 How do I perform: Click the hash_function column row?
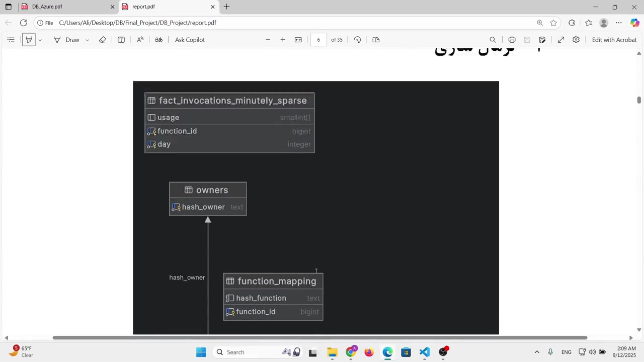tap(273, 298)
